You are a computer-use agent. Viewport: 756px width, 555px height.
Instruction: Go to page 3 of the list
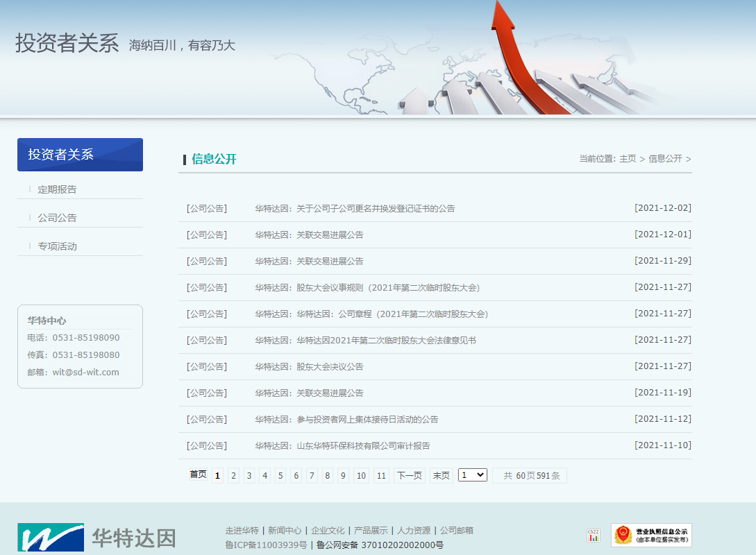(249, 475)
